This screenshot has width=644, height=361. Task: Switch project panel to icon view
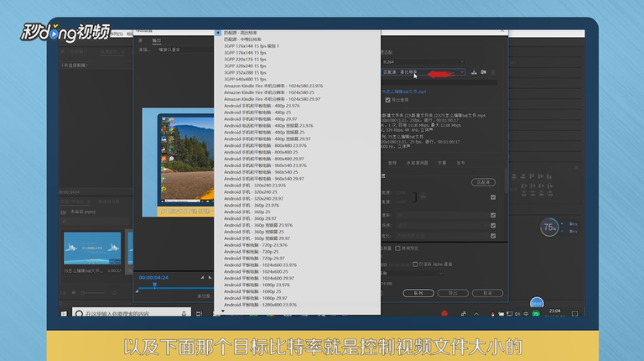74,293
